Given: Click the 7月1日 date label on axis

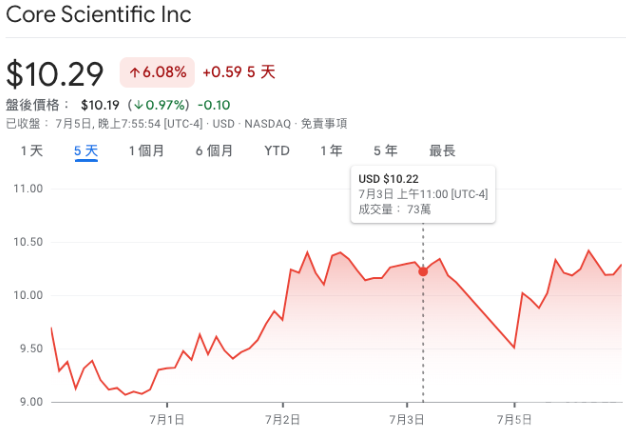Looking at the screenshot, I should [x=167, y=420].
